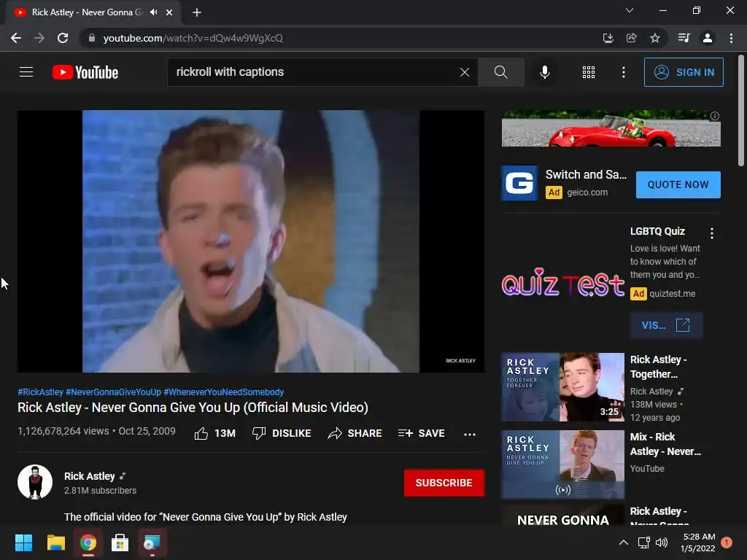Click Chrome icon in the taskbar
Image resolution: width=747 pixels, height=560 pixels.
[x=88, y=542]
